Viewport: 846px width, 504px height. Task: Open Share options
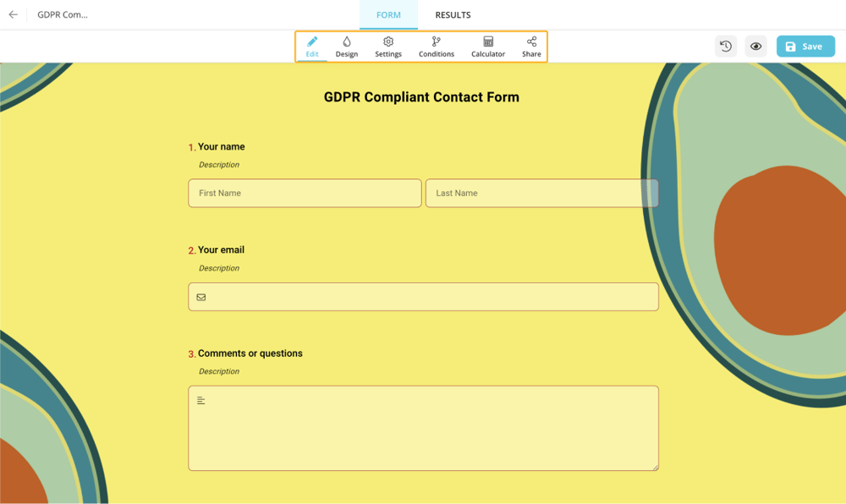(x=530, y=47)
